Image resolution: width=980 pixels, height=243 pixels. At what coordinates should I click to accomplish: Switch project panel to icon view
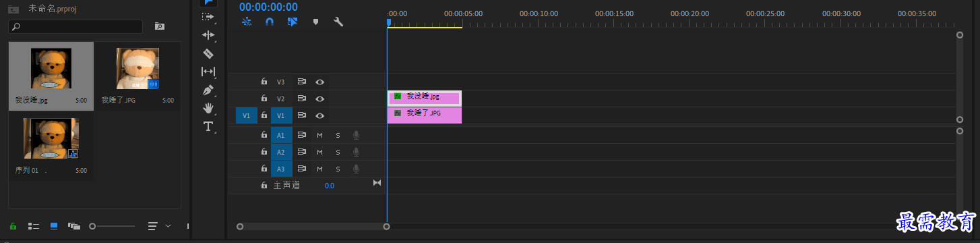pos(54,225)
